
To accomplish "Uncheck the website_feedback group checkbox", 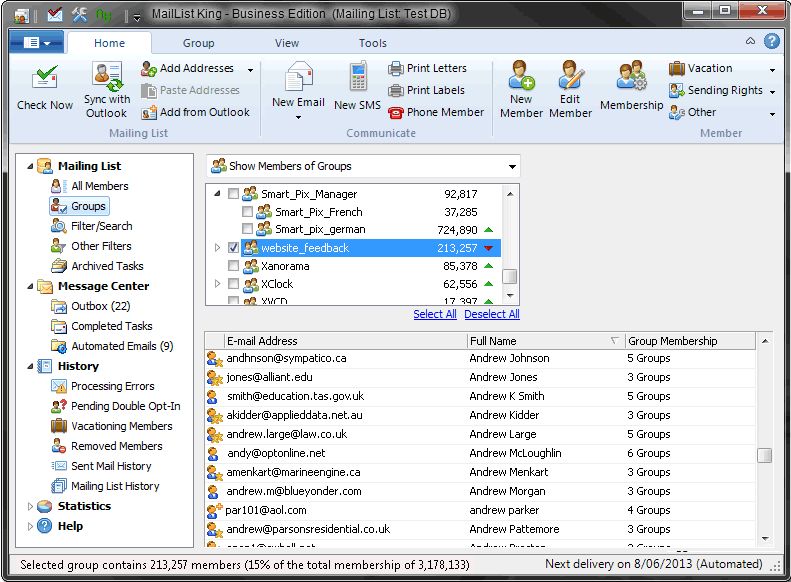I will tap(234, 248).
